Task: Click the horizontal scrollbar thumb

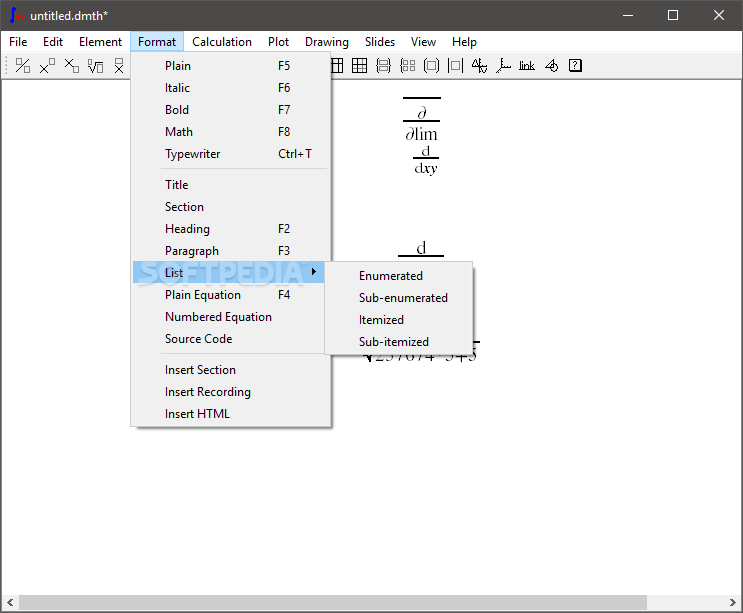Action: 333,603
